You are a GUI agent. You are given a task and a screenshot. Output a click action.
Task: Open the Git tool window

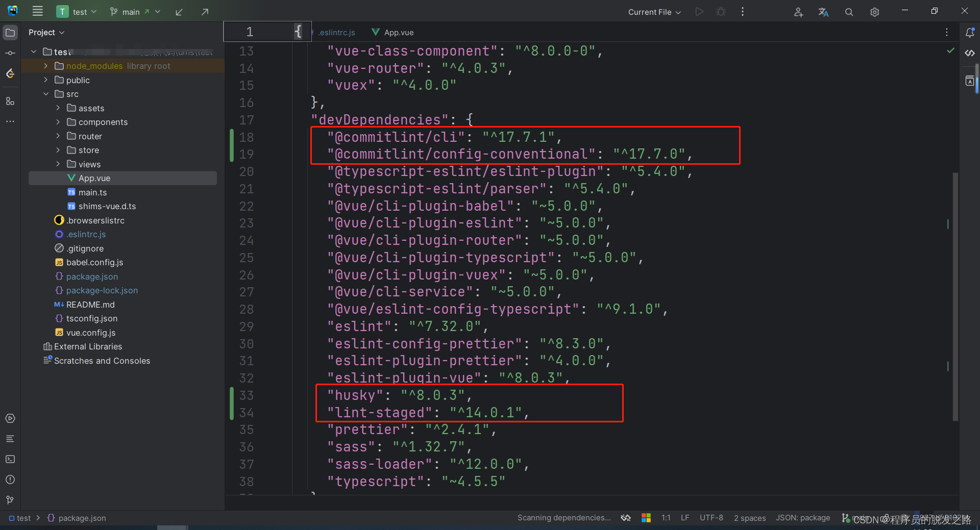pyautogui.click(x=10, y=500)
